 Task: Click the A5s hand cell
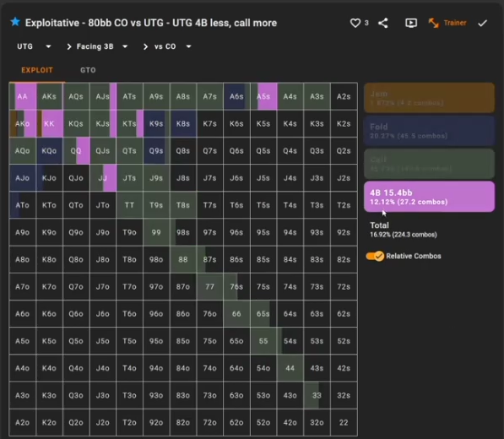tap(263, 96)
